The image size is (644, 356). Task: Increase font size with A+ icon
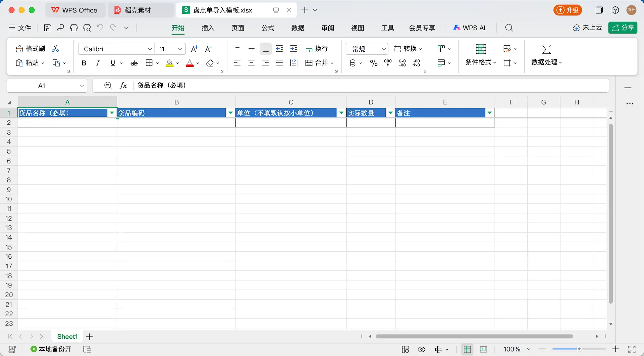[195, 49]
